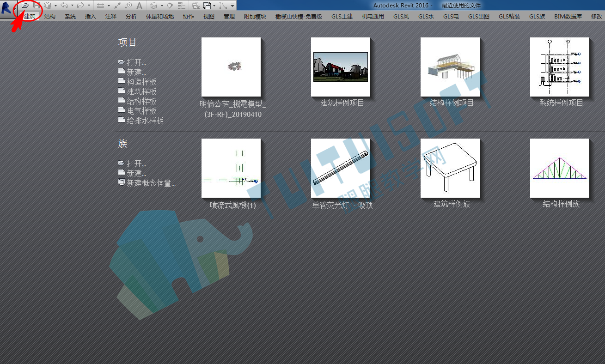Viewport: 605px width, 364px height.
Task: Open the 系统样例项目 thumbnail
Action: 560,67
